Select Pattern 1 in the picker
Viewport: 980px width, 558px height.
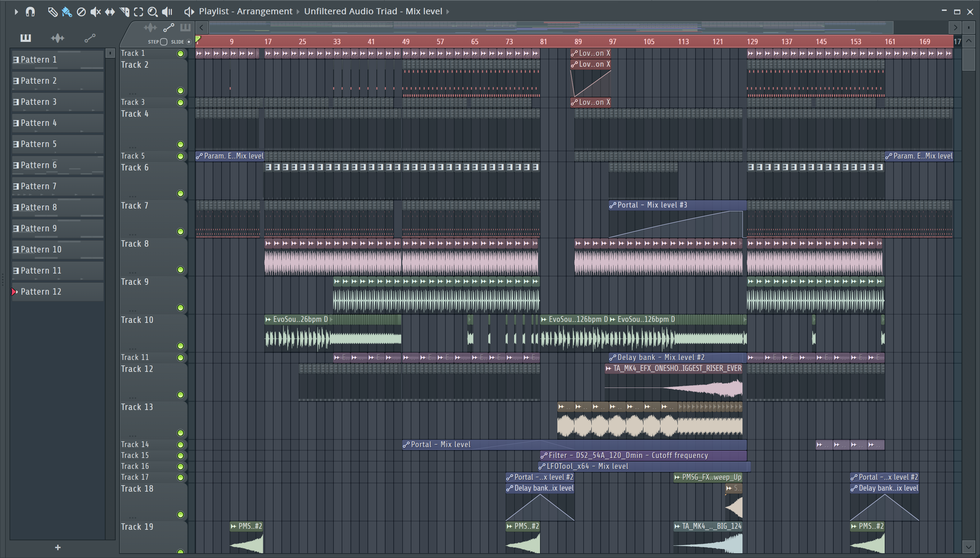coord(58,60)
